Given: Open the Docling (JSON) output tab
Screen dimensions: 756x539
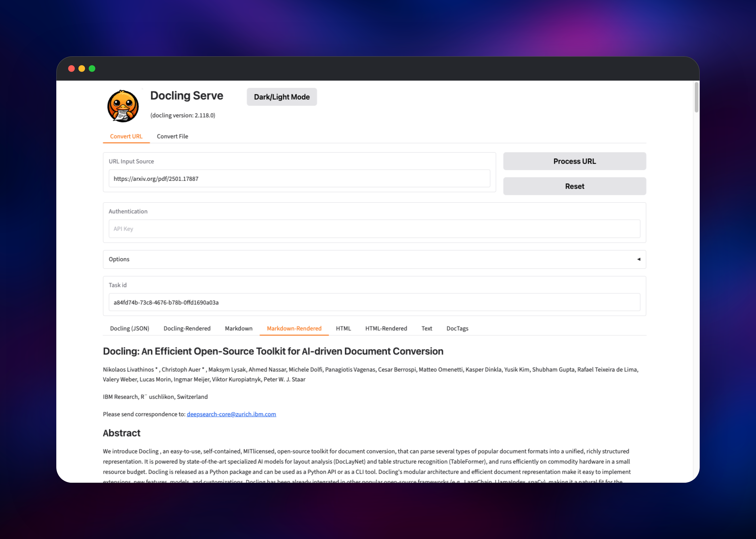Looking at the screenshot, I should pos(129,328).
